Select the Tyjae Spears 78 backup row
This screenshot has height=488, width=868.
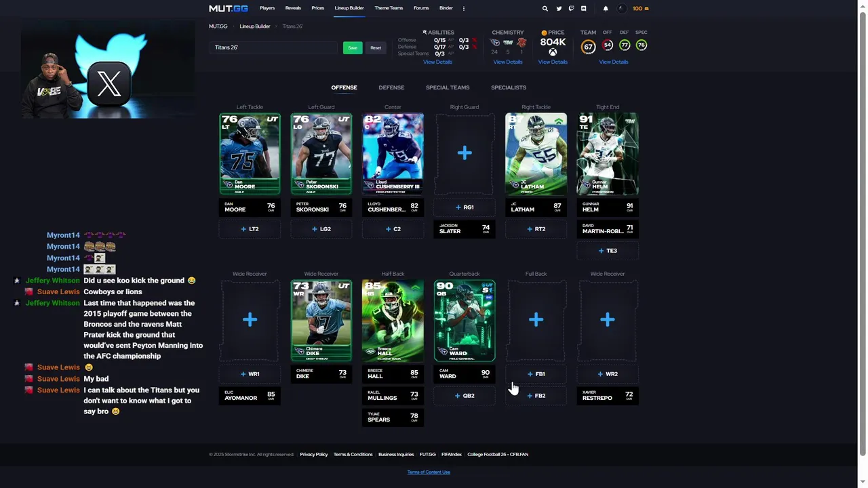[x=393, y=418]
